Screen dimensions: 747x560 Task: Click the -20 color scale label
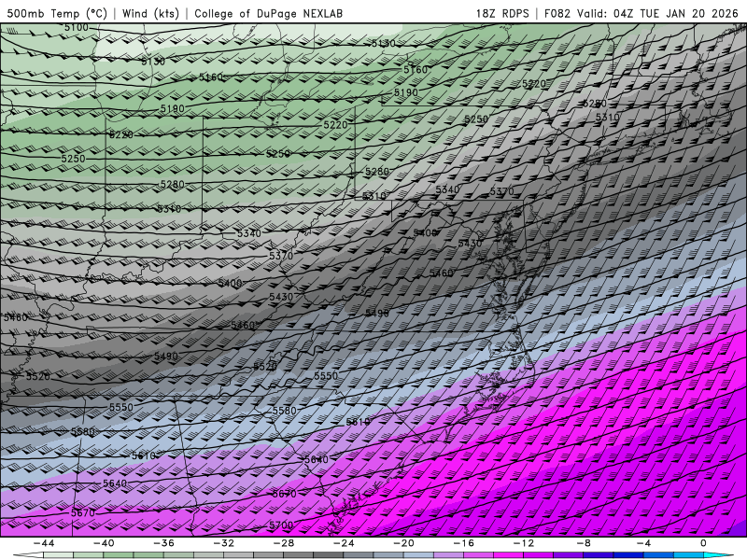pyautogui.click(x=404, y=543)
